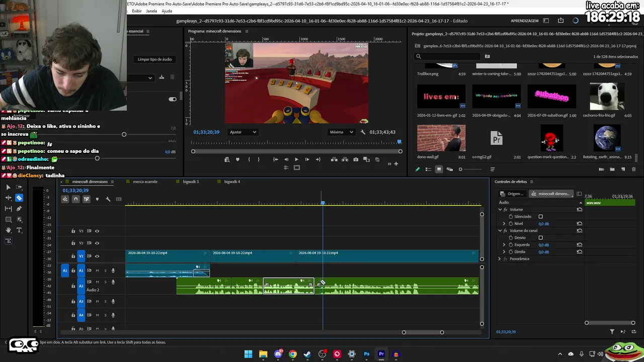The width and height of the screenshot is (644, 362).
Task: Add marker in timeline toolbar
Action: 97,199
